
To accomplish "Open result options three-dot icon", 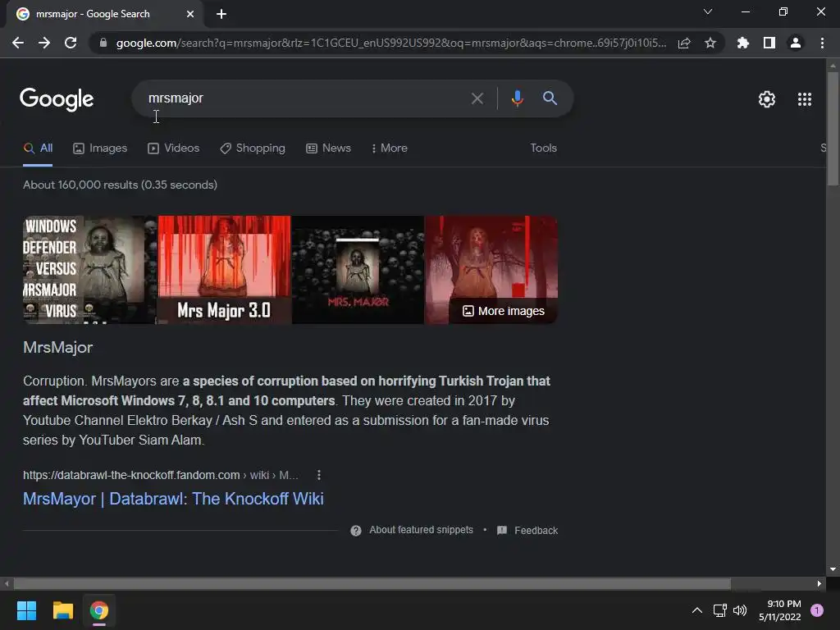I will coord(319,475).
